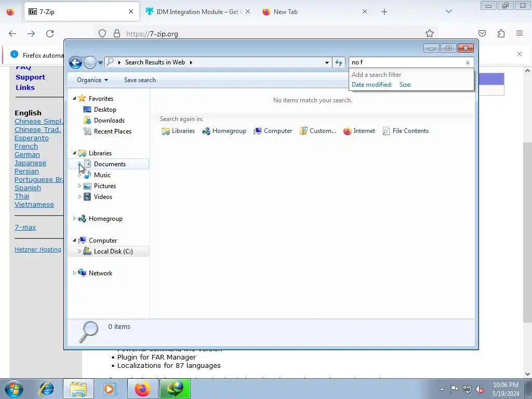Screen dimensions: 532x399
Task: Open the Windows Start menu orb
Action: [14, 389]
